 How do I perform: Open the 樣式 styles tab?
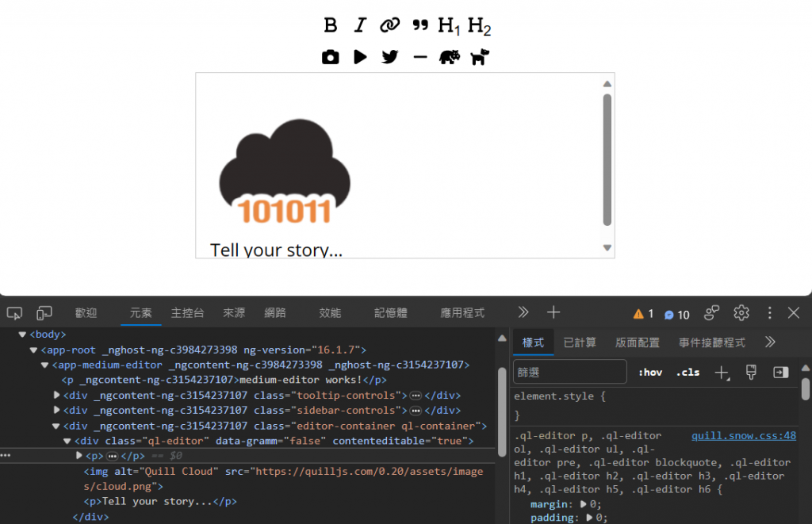[x=534, y=342]
